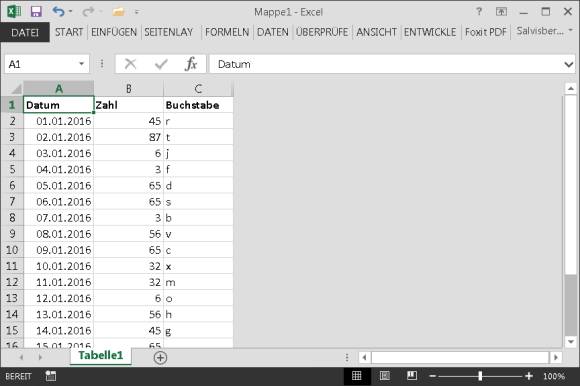Insert function using the fx icon
Screen dimensions: 580x386
(190, 64)
